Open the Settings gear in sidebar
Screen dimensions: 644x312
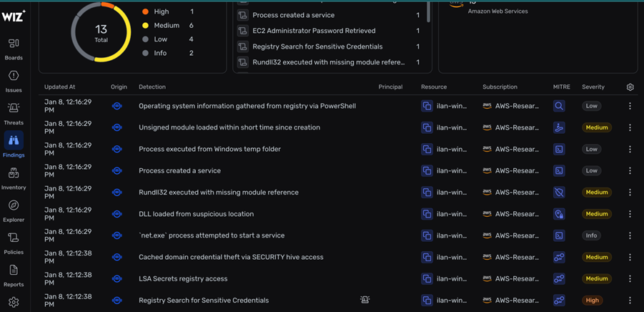[14, 303]
